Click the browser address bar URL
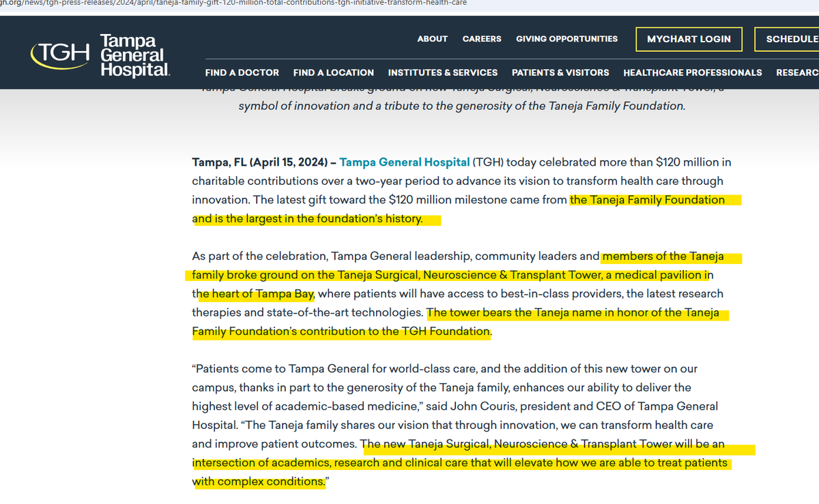 [234, 3]
